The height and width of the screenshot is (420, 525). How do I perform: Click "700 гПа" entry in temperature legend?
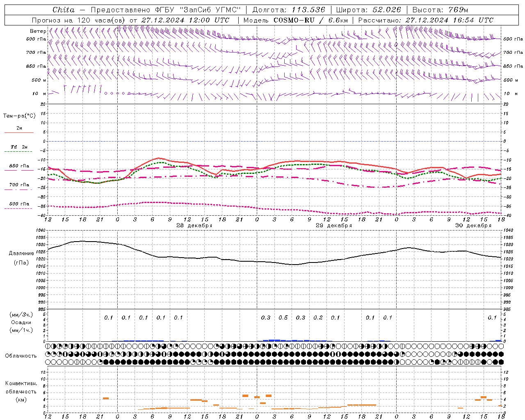pos(19,185)
